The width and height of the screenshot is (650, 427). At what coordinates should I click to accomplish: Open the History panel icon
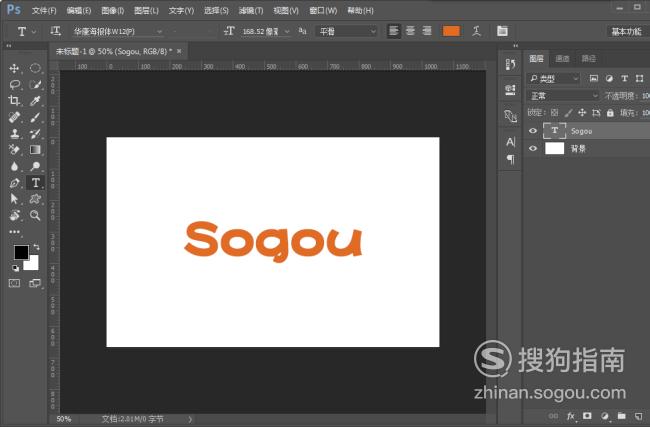pyautogui.click(x=511, y=64)
